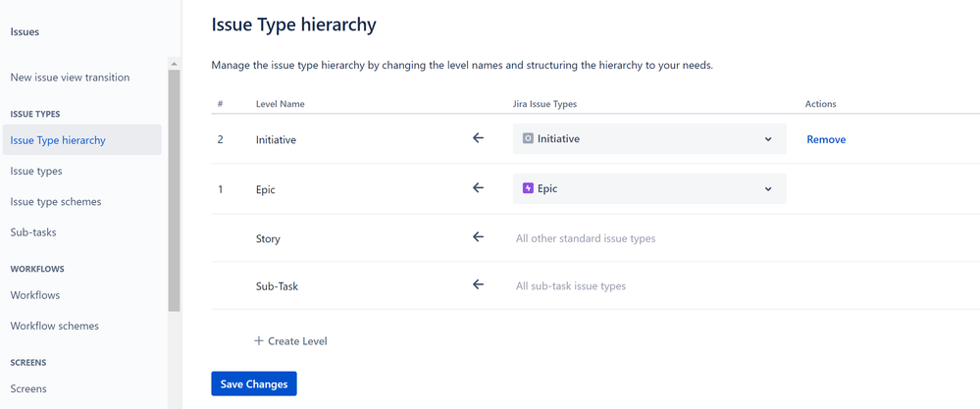
Task: Open New issue view transition
Action: pyautogui.click(x=70, y=77)
